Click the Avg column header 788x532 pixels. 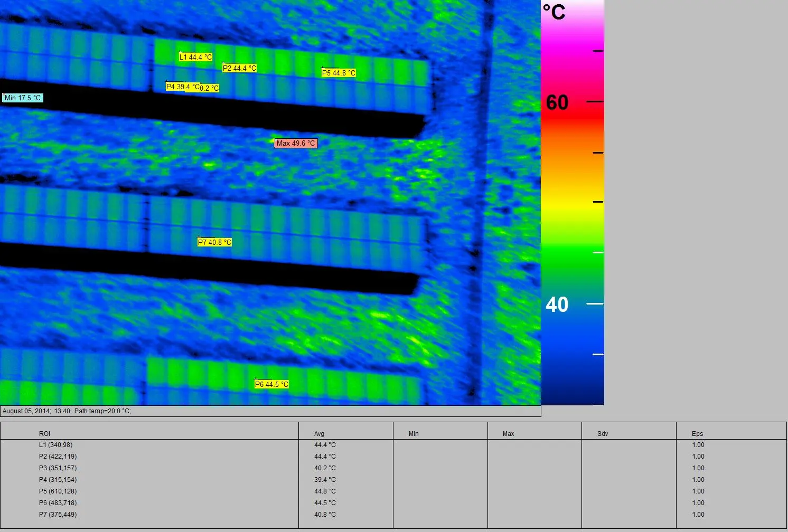[319, 434]
